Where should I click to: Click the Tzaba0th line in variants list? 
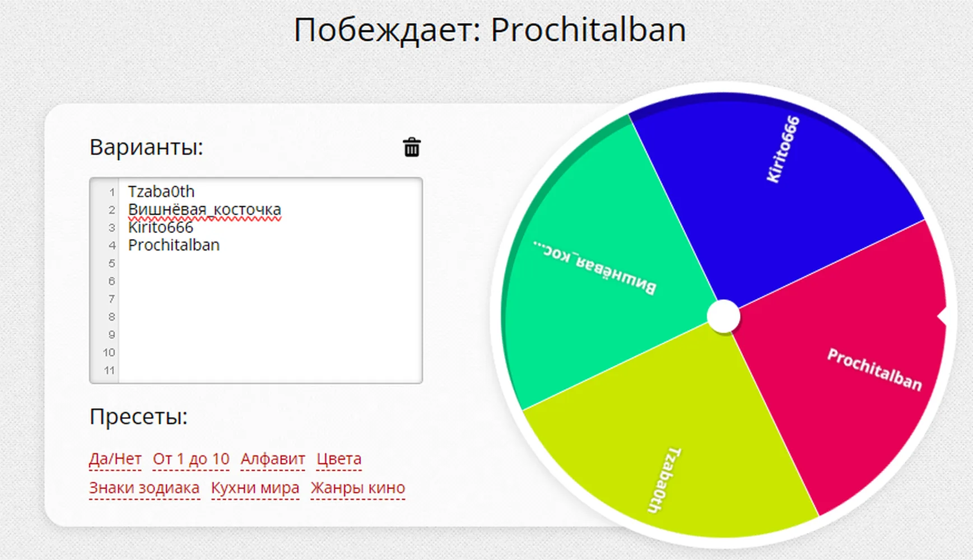pos(161,192)
